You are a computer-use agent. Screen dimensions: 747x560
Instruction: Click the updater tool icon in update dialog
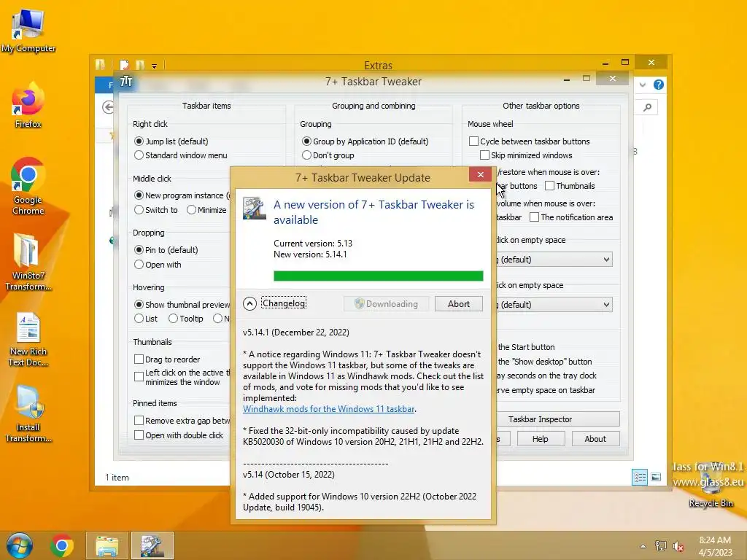tap(254, 208)
